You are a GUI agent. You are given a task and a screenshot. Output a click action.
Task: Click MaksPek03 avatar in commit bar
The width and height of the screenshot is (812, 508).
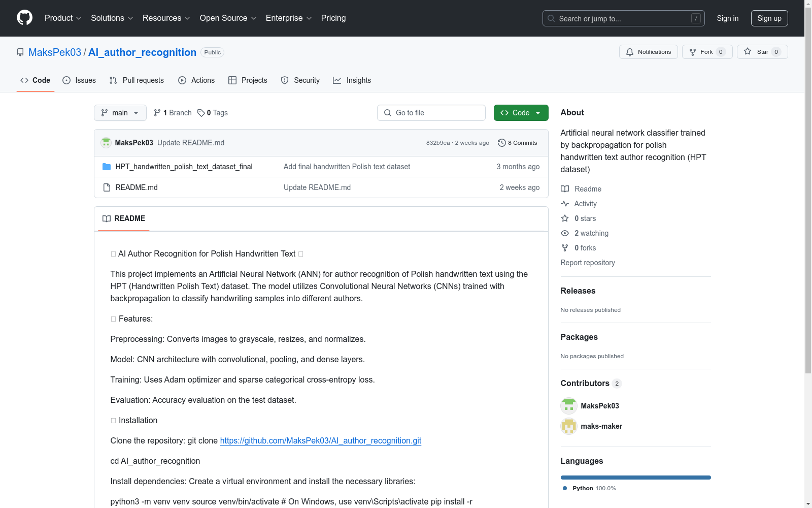[106, 143]
